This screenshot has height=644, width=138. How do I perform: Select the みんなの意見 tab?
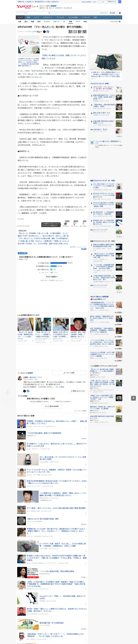[x=73, y=17]
